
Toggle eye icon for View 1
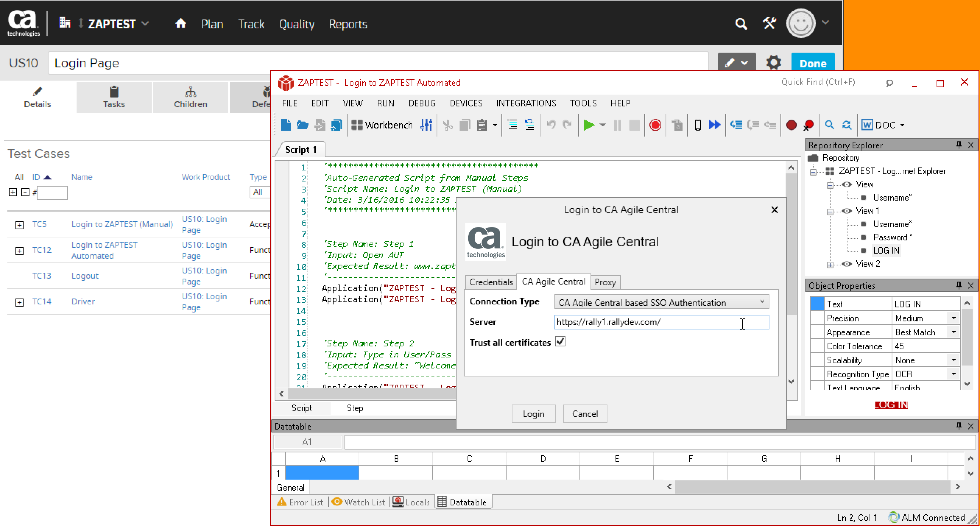click(x=846, y=211)
